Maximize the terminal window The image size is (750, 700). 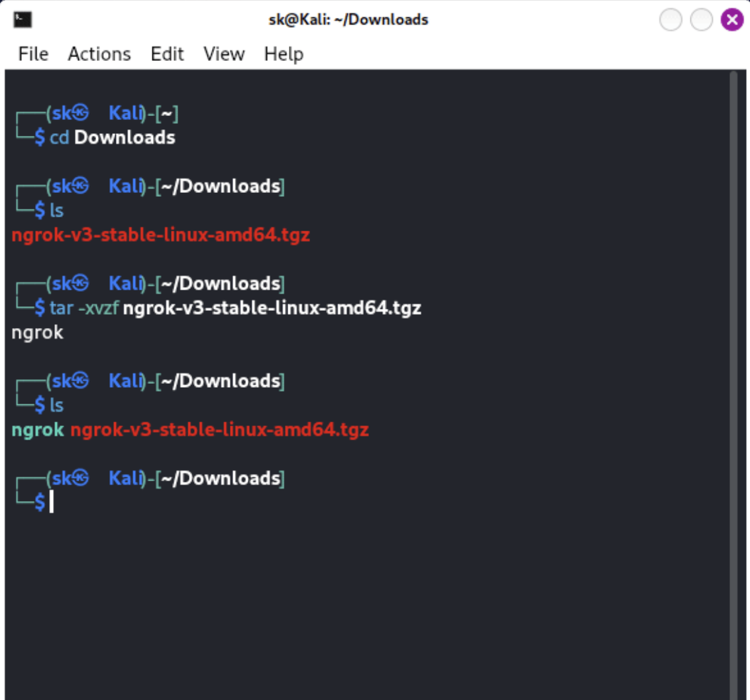pos(701,21)
